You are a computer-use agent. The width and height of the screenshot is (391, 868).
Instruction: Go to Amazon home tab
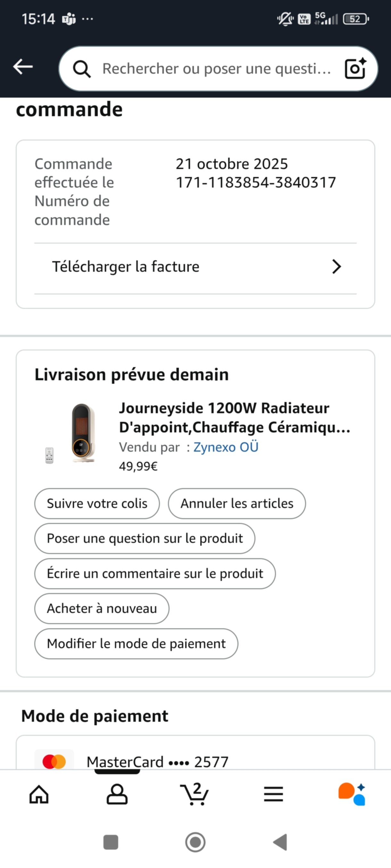(39, 794)
